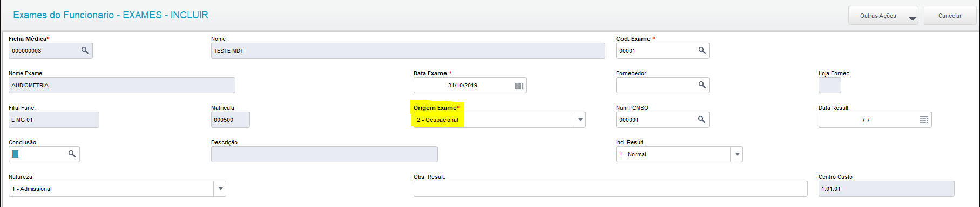Click the 'Data Exame' label
980x207 pixels.
430,73
